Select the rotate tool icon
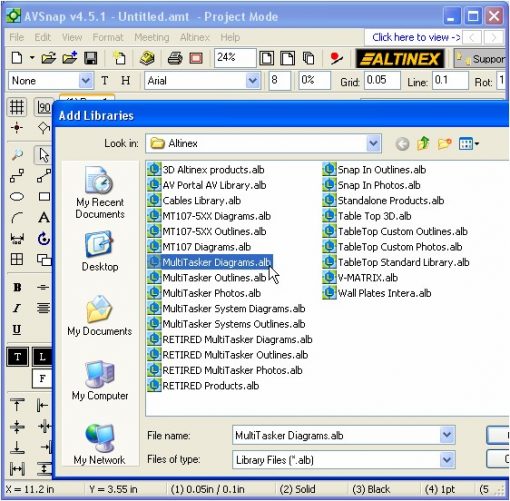510x501 pixels. tap(44, 238)
